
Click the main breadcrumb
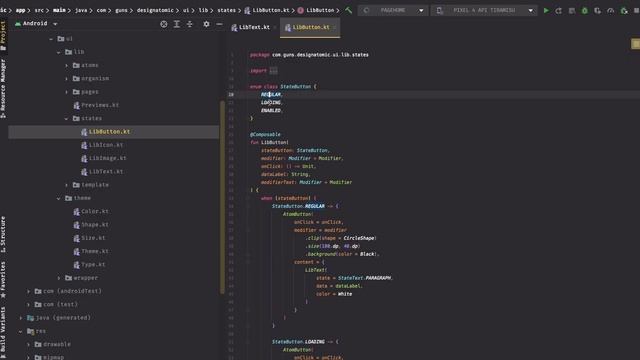coord(59,10)
